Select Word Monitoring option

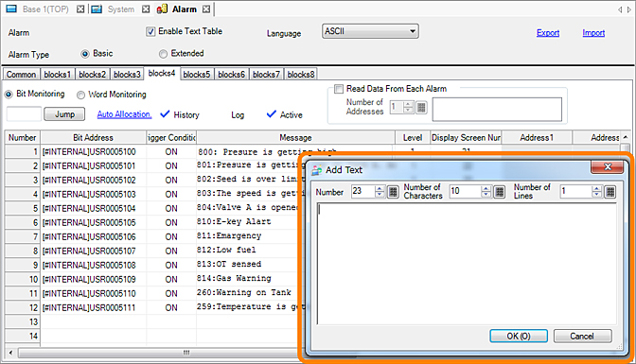[x=80, y=95]
